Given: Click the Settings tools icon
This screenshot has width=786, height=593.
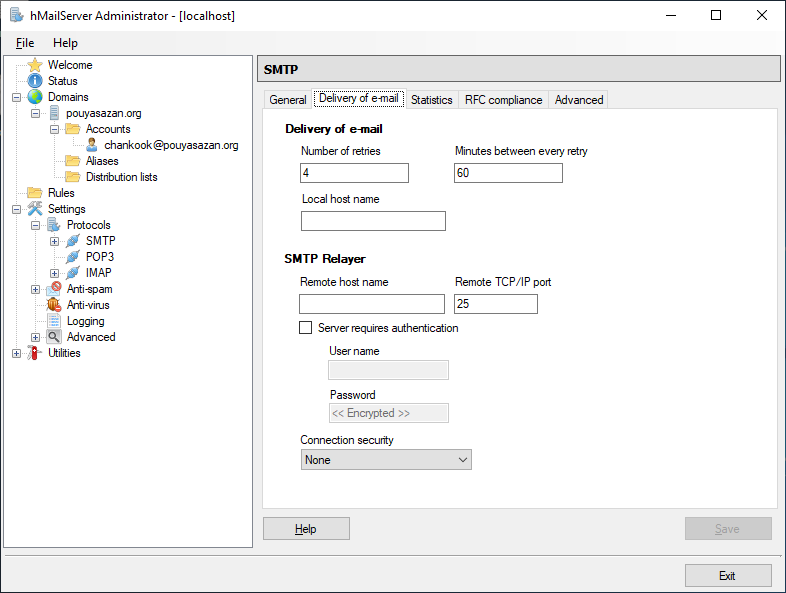Looking at the screenshot, I should point(35,209).
